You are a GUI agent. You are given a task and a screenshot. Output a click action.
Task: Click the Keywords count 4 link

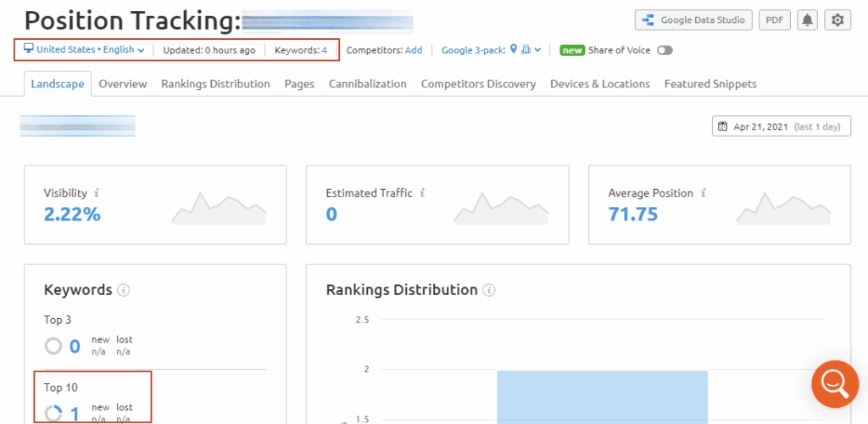[324, 50]
